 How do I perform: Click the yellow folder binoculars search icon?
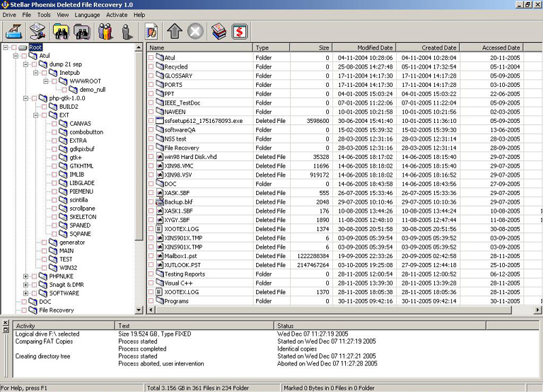point(60,31)
